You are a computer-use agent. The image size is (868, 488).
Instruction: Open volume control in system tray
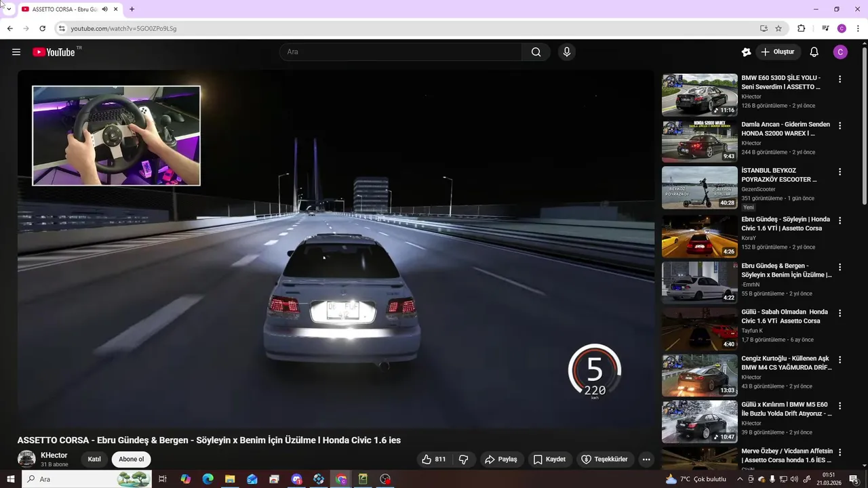point(794,479)
